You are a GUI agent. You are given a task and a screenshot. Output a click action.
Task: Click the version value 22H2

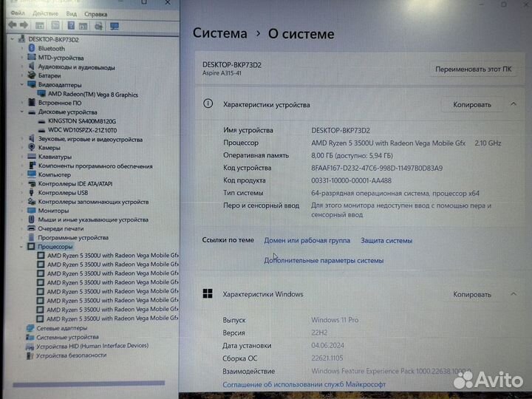tap(319, 332)
